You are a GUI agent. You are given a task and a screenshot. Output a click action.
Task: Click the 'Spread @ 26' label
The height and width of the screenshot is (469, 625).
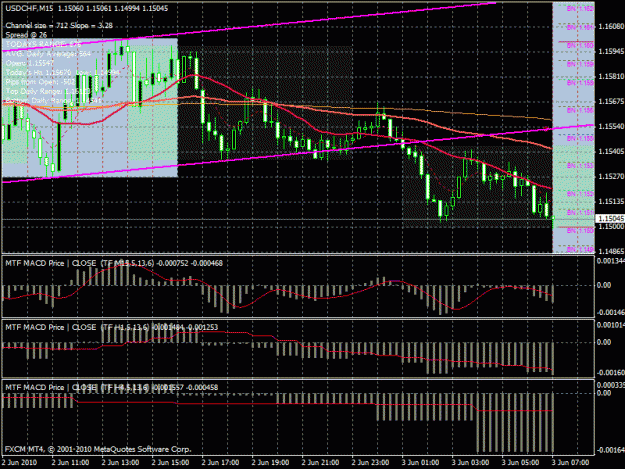point(26,35)
